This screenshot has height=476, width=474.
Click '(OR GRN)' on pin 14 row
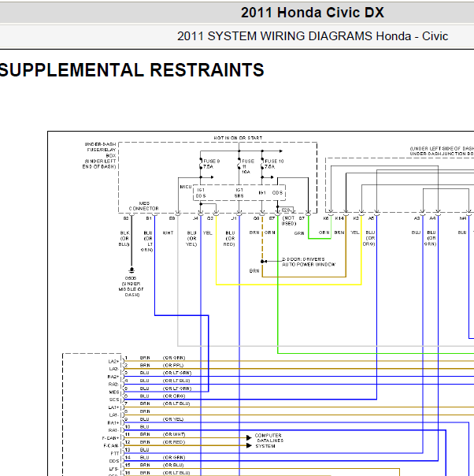pyautogui.click(x=174, y=458)
